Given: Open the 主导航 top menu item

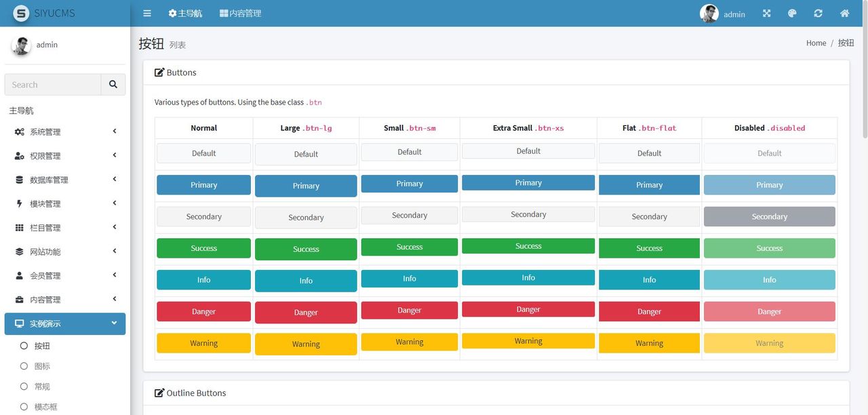Looking at the screenshot, I should point(185,14).
